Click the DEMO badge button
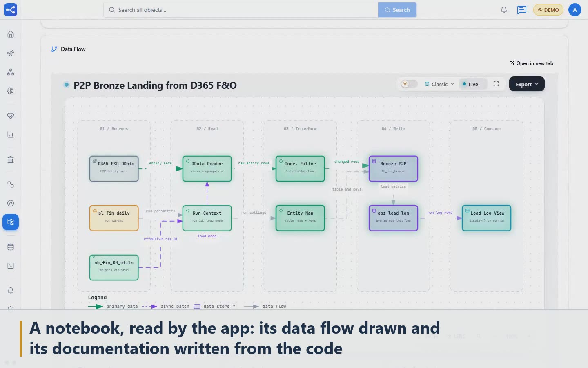 (548, 10)
